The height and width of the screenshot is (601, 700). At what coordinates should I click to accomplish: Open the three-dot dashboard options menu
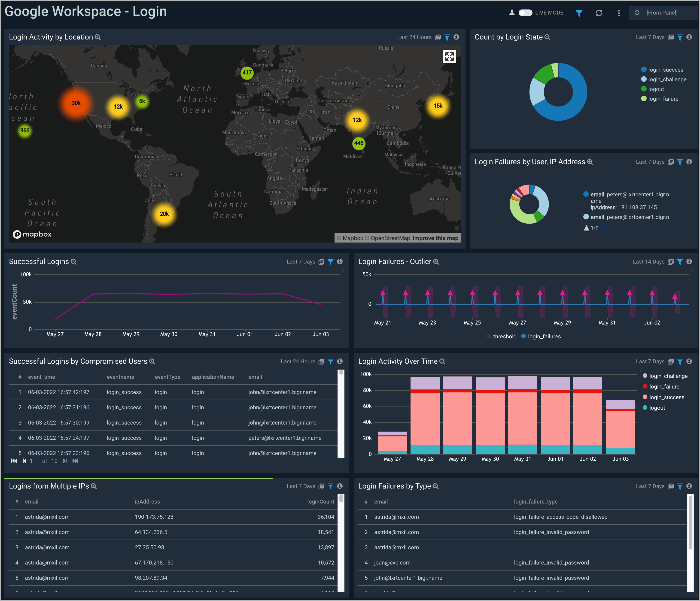[619, 13]
